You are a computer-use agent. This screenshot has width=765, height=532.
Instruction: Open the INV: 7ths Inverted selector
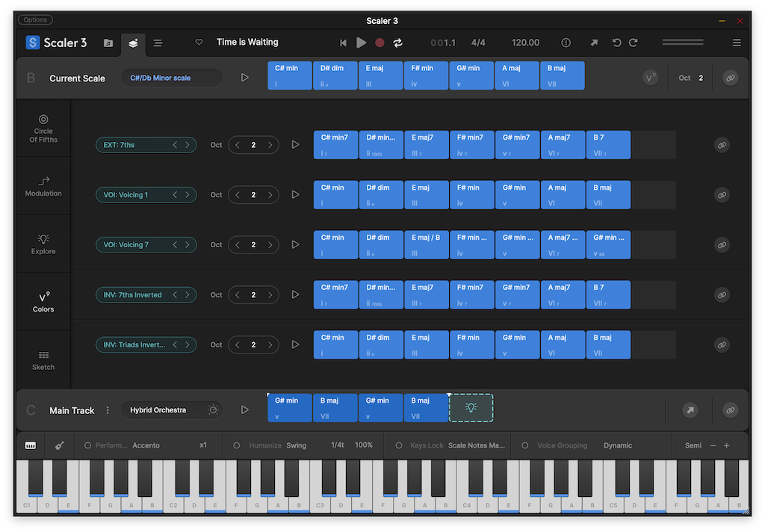click(146, 295)
